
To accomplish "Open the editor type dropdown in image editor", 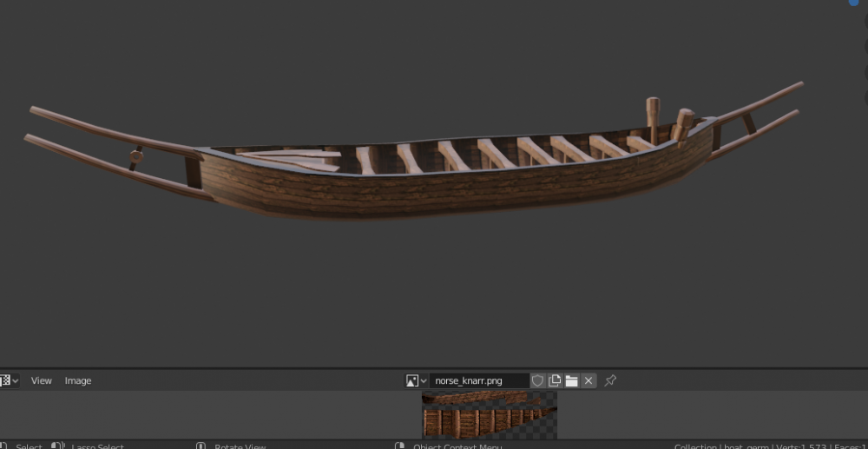I will point(9,380).
